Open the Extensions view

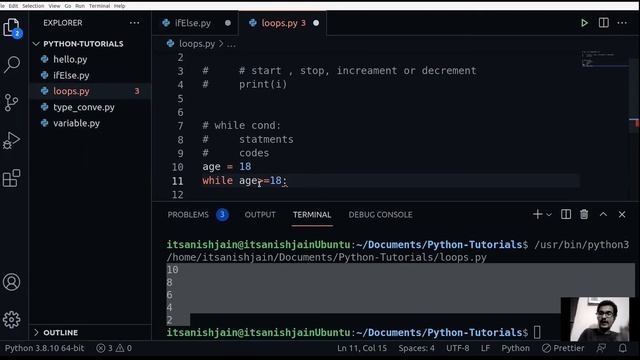click(x=11, y=178)
